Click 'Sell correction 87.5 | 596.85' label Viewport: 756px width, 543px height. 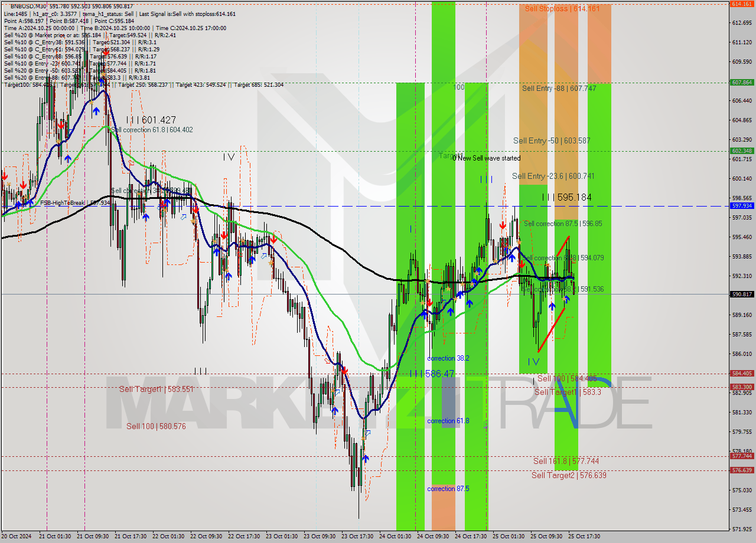coord(563,224)
